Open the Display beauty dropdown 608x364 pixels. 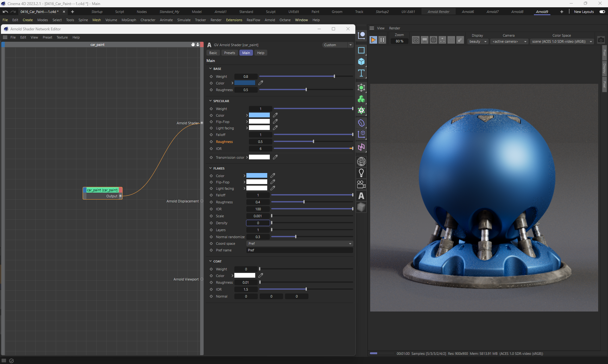click(478, 41)
